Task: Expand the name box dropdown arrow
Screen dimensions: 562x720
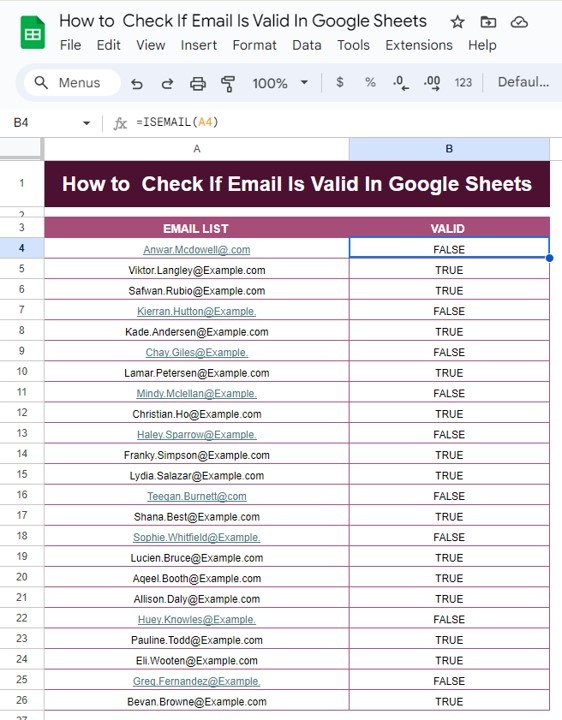Action: (86, 123)
